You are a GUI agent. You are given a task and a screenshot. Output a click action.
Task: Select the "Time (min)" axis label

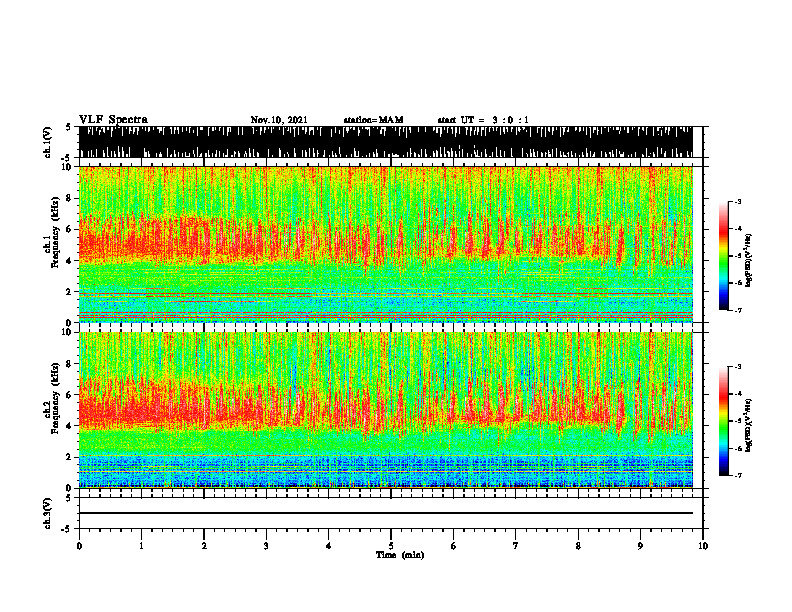tap(400, 555)
